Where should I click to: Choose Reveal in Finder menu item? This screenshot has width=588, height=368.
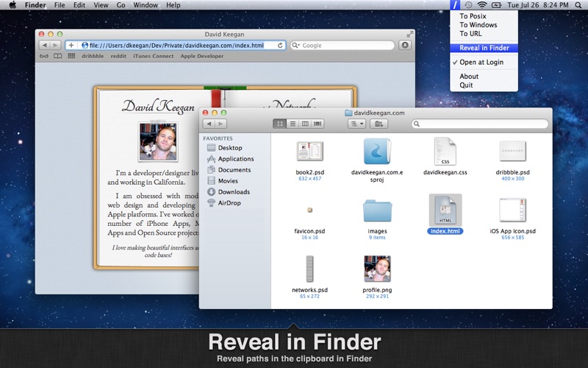[484, 49]
